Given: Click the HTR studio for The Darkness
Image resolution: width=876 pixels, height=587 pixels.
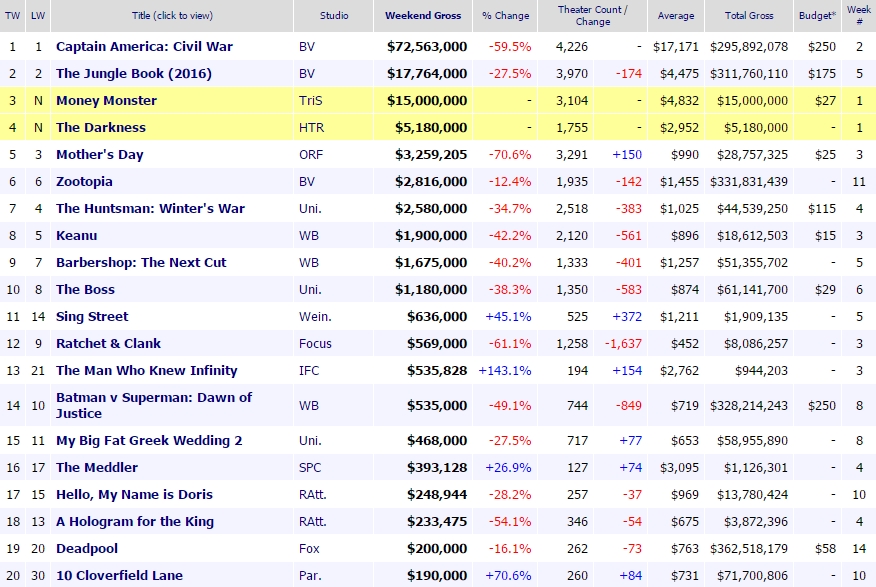Looking at the screenshot, I should [x=311, y=127].
